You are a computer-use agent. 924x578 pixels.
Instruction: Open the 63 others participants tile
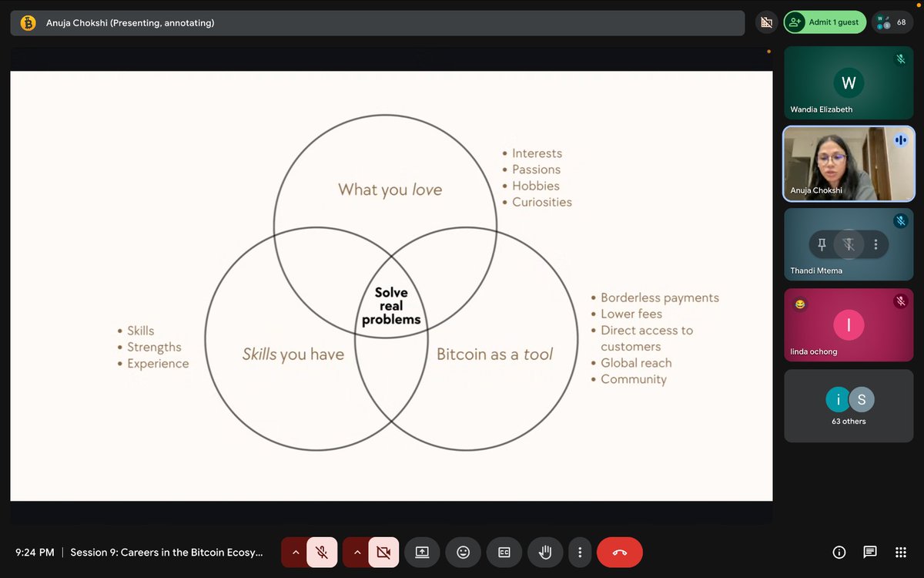pyautogui.click(x=849, y=406)
